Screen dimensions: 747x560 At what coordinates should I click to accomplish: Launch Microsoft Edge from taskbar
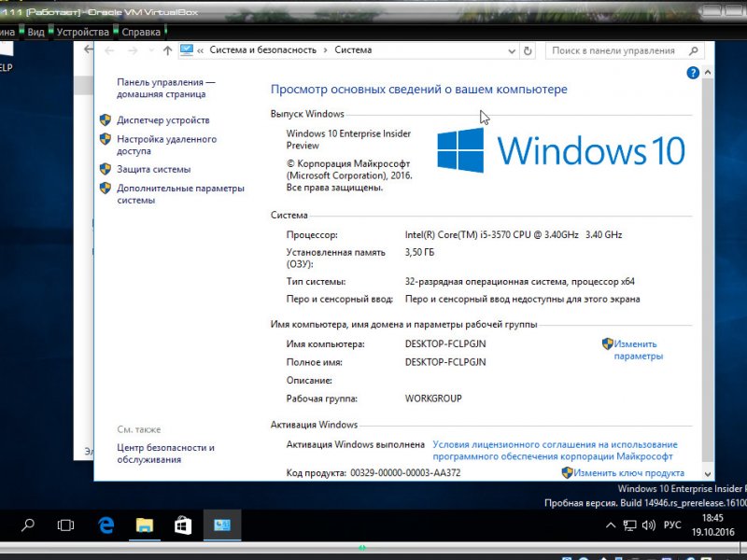point(106,525)
